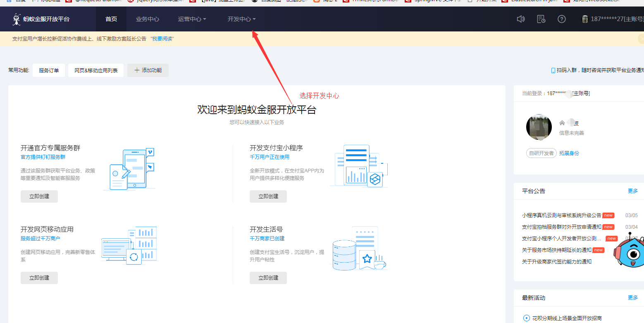Click the 官方提供钉钉服务群 subtitle
Viewport: 644px width, 323px height.
tap(43, 157)
